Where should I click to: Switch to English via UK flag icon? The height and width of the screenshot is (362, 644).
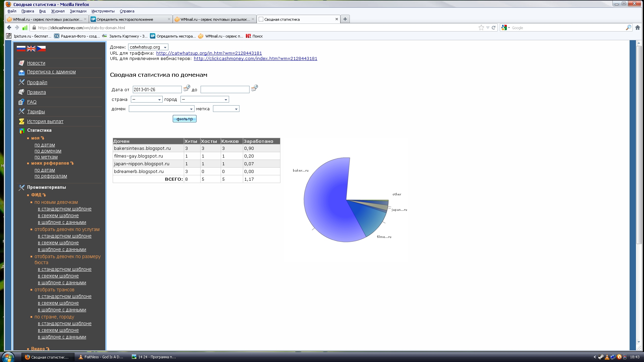pos(31,49)
